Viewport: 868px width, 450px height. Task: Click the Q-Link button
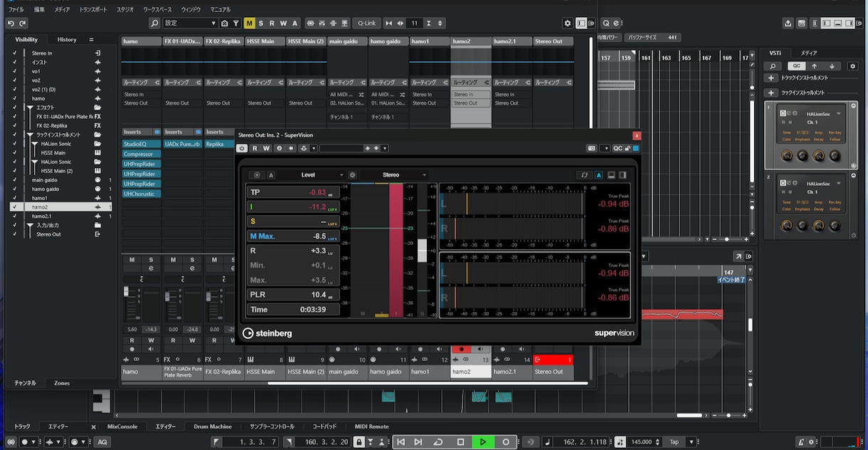tap(366, 23)
